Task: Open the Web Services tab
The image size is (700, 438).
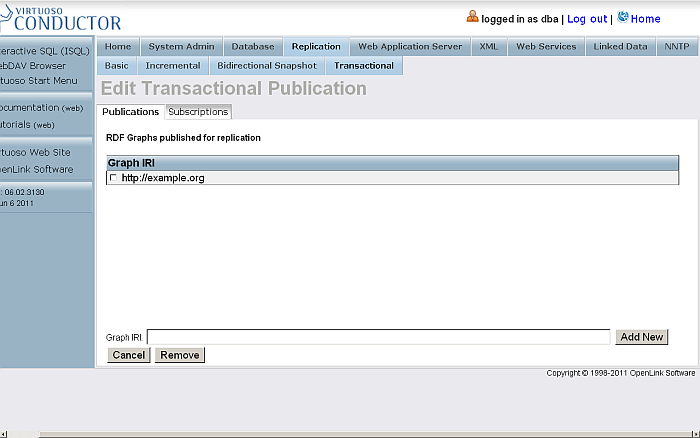Action: [x=546, y=46]
